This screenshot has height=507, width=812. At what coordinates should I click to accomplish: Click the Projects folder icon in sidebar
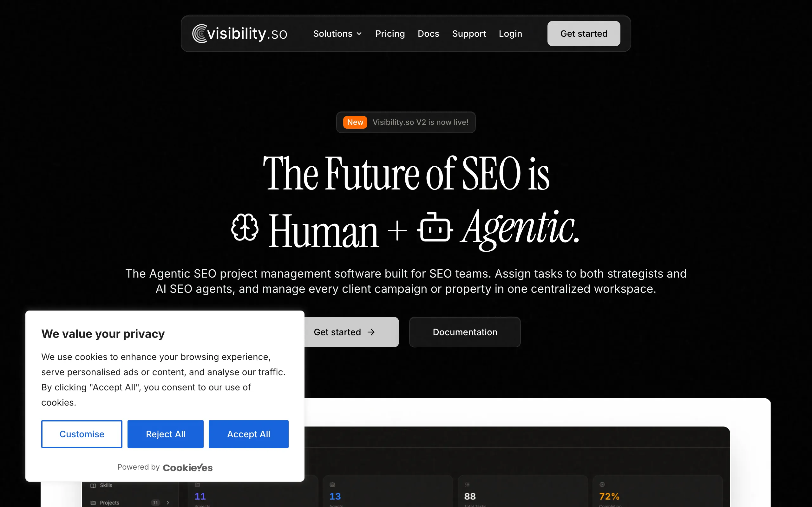tap(93, 503)
